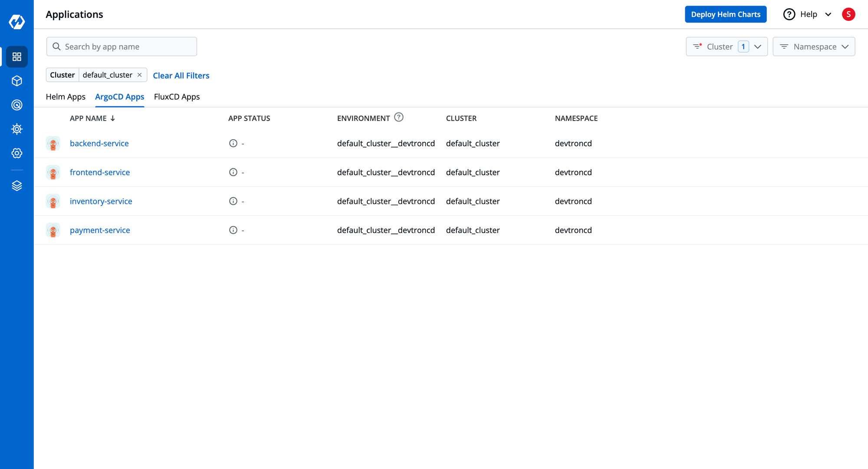Viewport: 868px width, 469px height.
Task: Click the frontend-service app icon
Action: 53,172
